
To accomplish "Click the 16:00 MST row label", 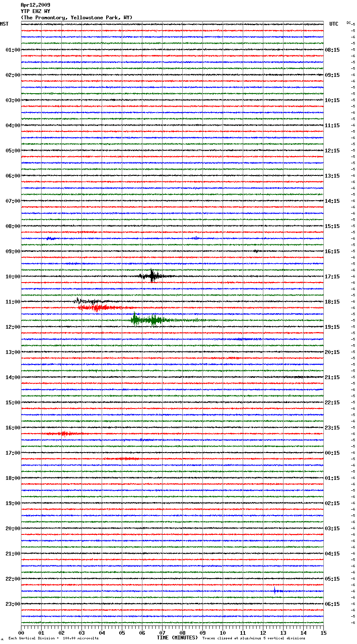I will point(13,428).
